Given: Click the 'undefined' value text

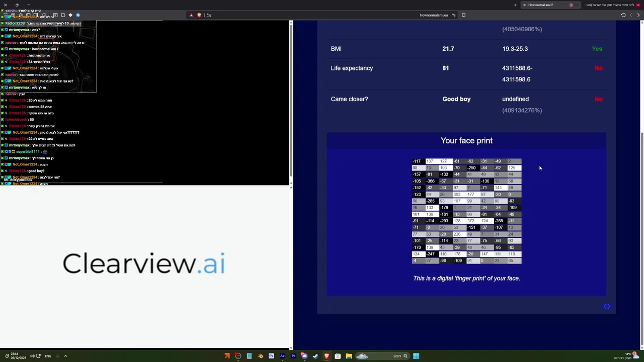Looking at the screenshot, I should 515,99.
